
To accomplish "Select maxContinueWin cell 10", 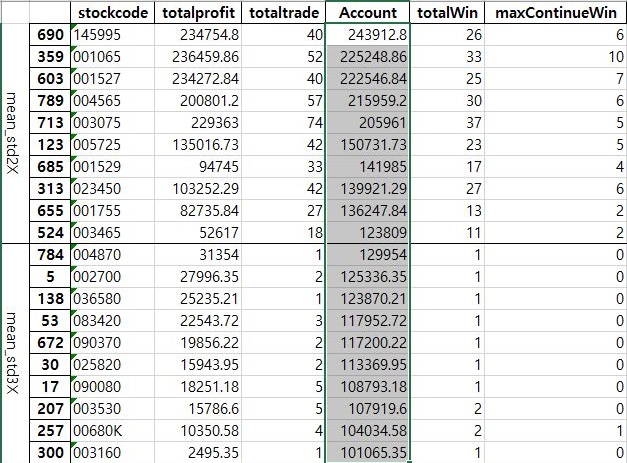I will (x=555, y=57).
